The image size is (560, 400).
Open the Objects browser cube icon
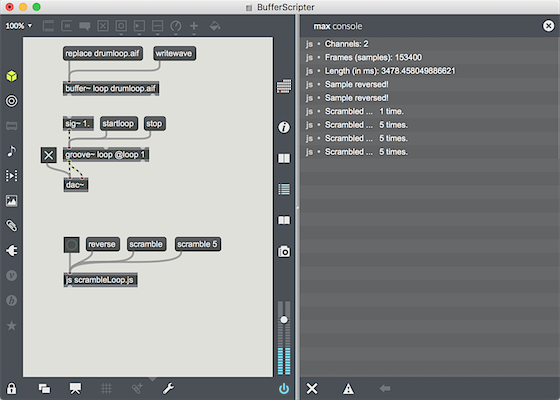(11, 76)
